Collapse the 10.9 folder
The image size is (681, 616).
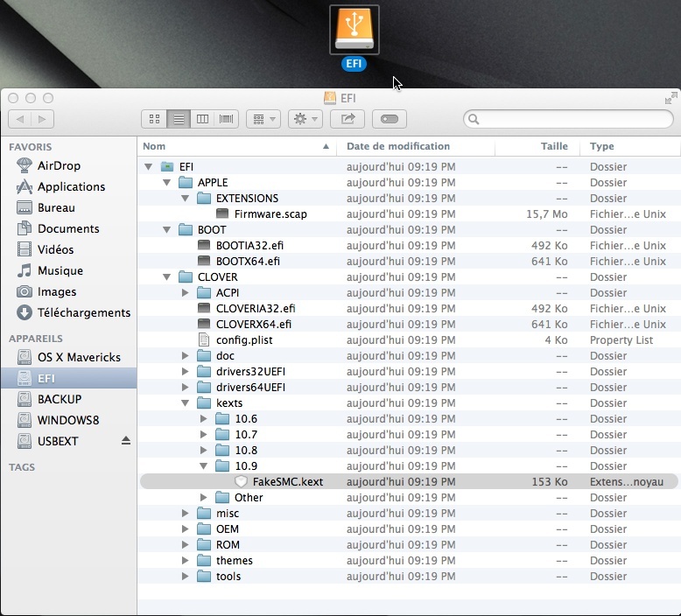tap(203, 465)
